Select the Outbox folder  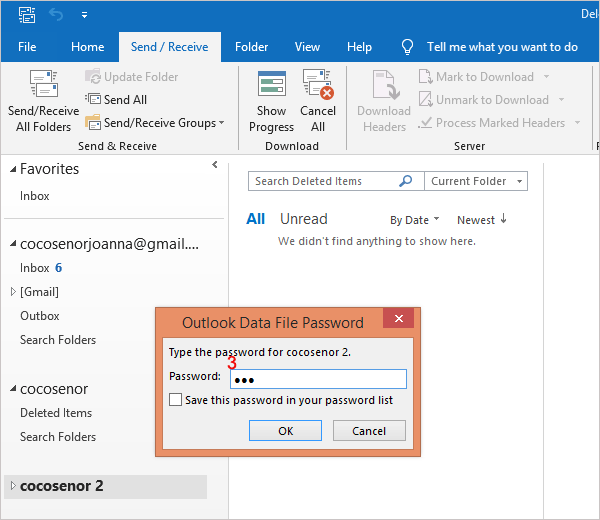40,316
